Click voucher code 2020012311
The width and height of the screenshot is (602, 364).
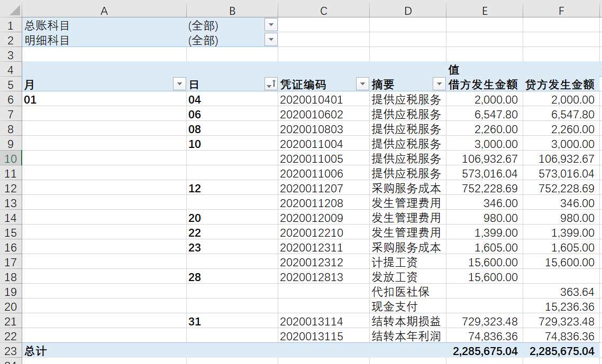click(324, 247)
